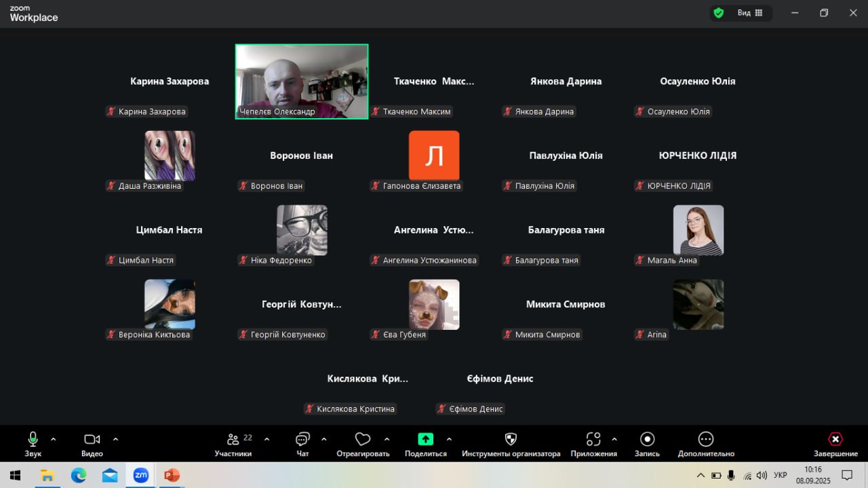Click the React heart icon
The height and width of the screenshot is (488, 868).
click(363, 439)
